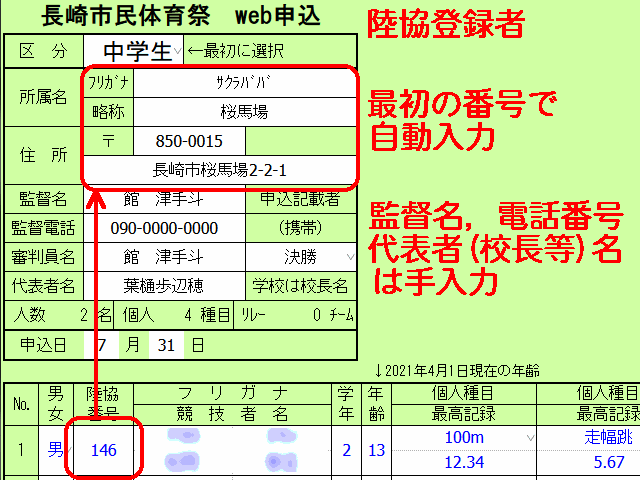Viewport: 640px width, 480px height.
Task: Click the 学校は校長名 note cell
Action: coord(301,286)
